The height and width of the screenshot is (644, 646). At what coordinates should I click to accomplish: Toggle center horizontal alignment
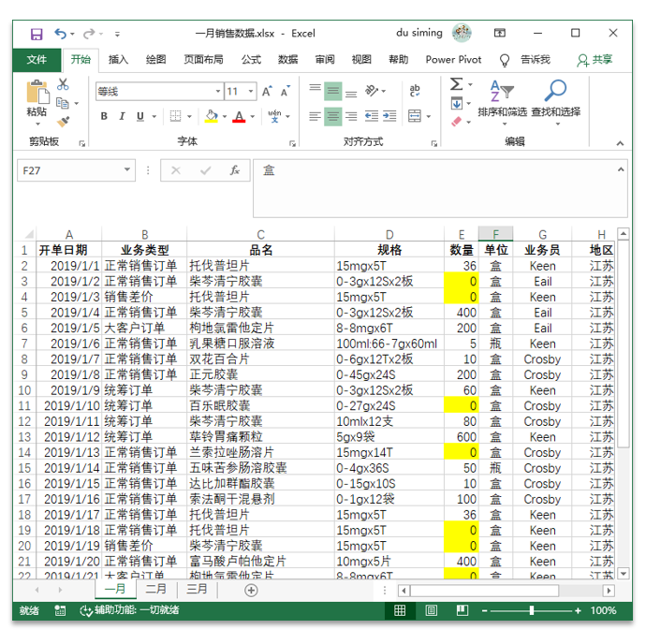pyautogui.click(x=333, y=117)
